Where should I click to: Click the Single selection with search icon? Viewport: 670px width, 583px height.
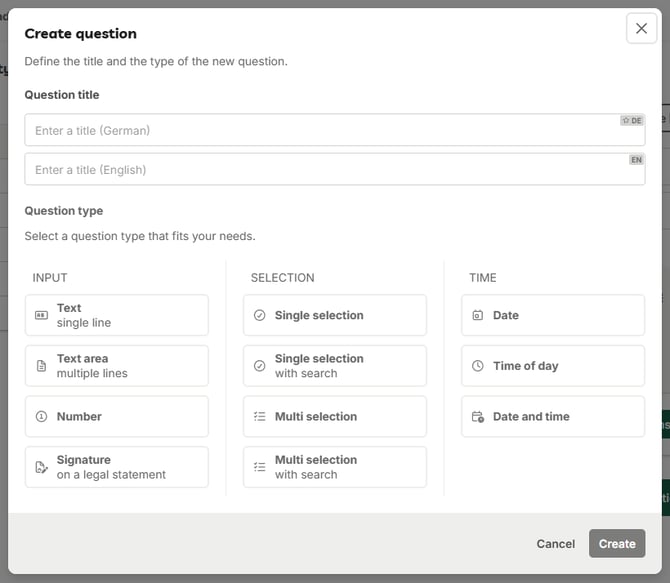click(259, 366)
